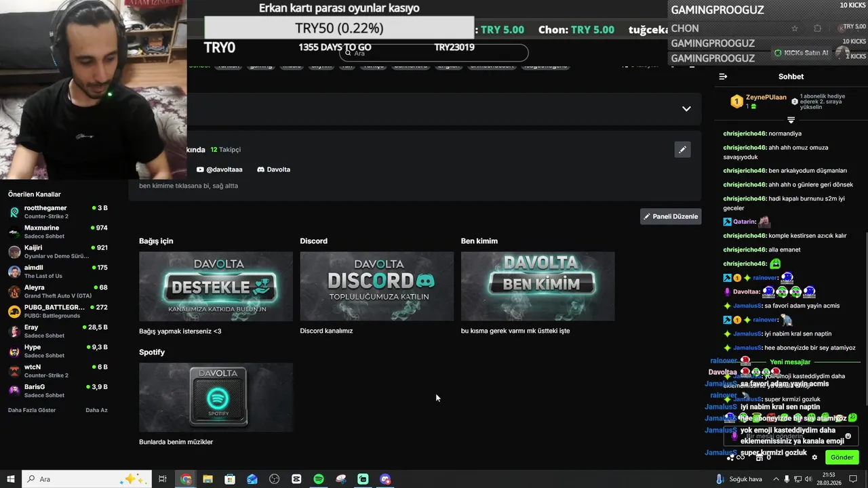
Task: Open the notification center icon
Action: tap(853, 479)
